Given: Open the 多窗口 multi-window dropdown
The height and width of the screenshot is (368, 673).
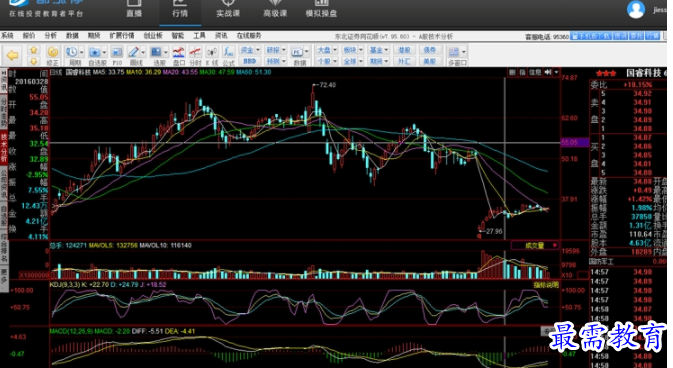Looking at the screenshot, I should click(x=464, y=52).
